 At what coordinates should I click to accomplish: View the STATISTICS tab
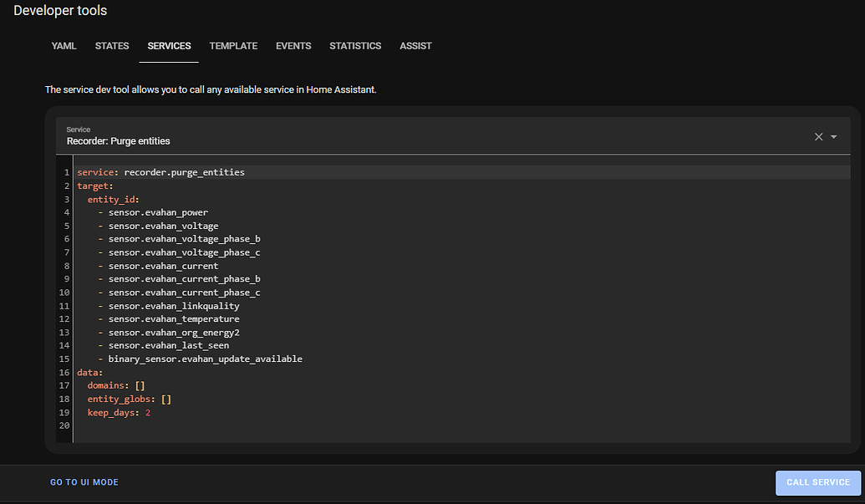click(355, 46)
